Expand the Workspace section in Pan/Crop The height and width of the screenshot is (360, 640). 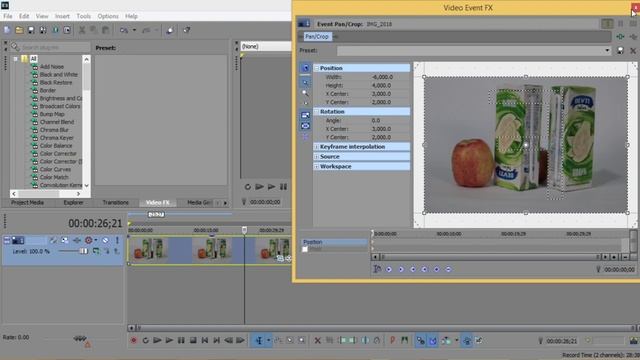click(x=316, y=167)
